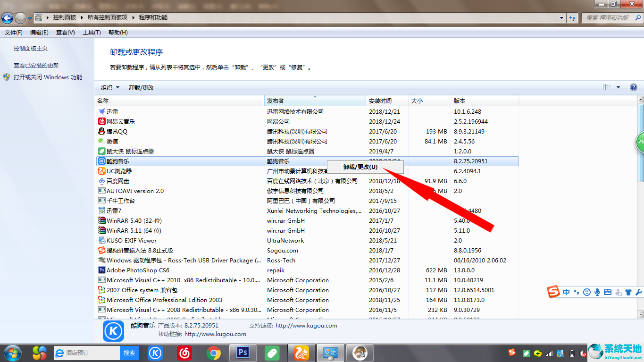Screen dimensions: 644x362
Task: Expand the 控制面板 breadcrumb arrow
Action: (81, 17)
